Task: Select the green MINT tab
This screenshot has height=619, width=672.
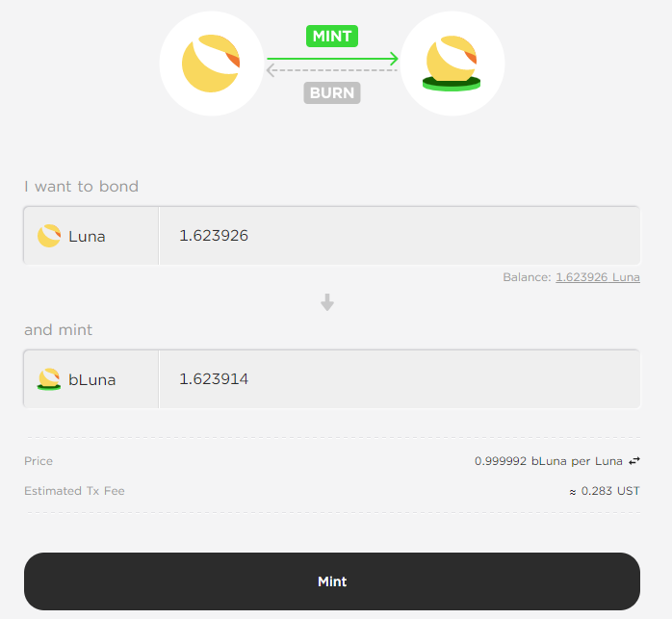Action: (332, 36)
